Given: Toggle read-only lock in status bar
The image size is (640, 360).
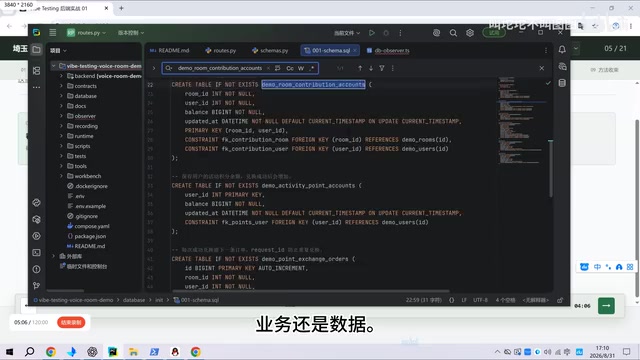Looking at the screenshot, I should [x=560, y=300].
